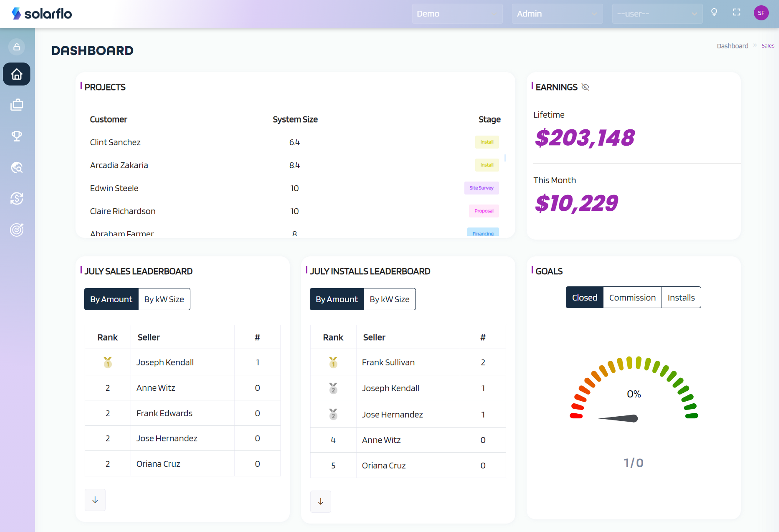The image size is (779, 532).
Task: Click Frank Sullivan's gold medal icon
Action: click(333, 362)
